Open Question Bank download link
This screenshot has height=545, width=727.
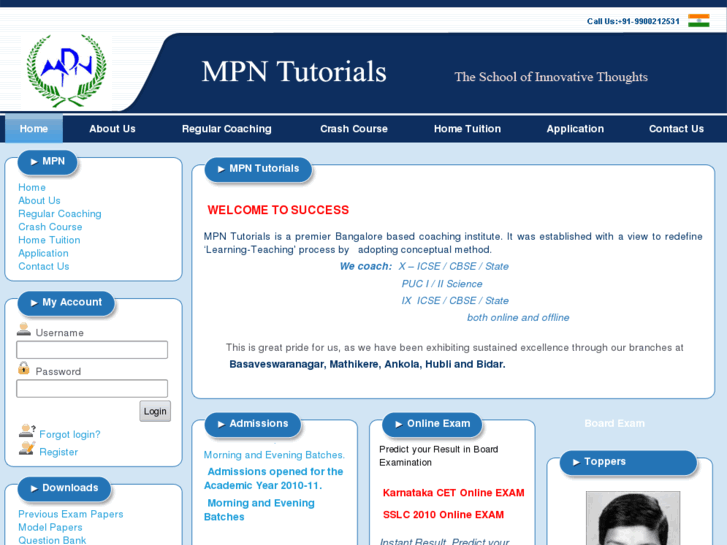[52, 540]
